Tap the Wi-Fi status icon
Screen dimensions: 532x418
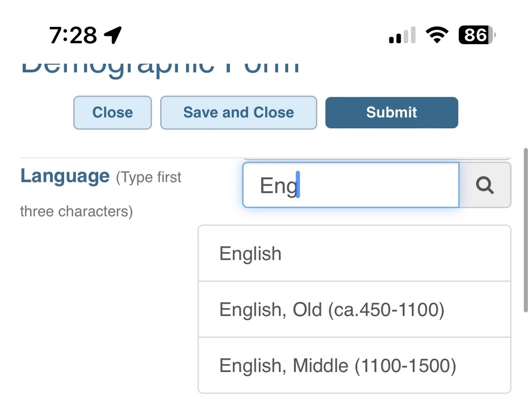(x=437, y=35)
